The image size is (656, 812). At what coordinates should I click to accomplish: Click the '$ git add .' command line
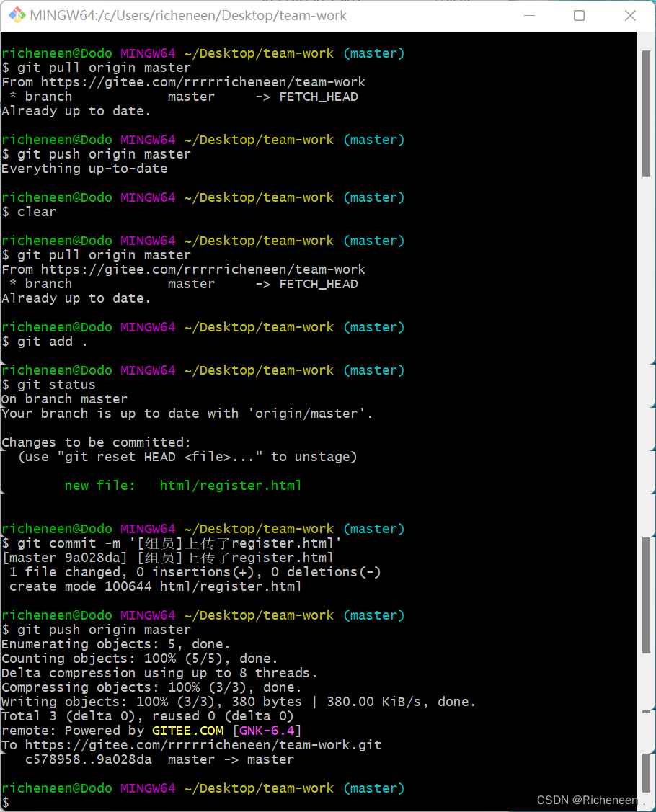click(x=45, y=342)
